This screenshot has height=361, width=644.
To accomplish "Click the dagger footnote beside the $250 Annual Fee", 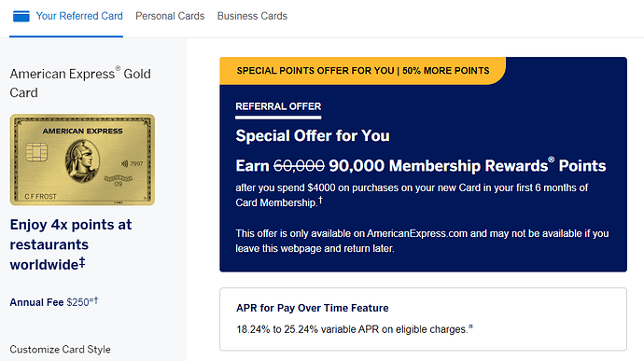I will pos(96,300).
